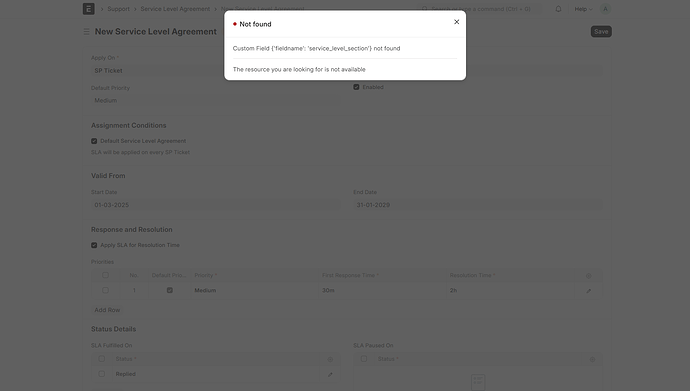Select all rows in SLA Paused On table
690x391 pixels.
(x=364, y=359)
